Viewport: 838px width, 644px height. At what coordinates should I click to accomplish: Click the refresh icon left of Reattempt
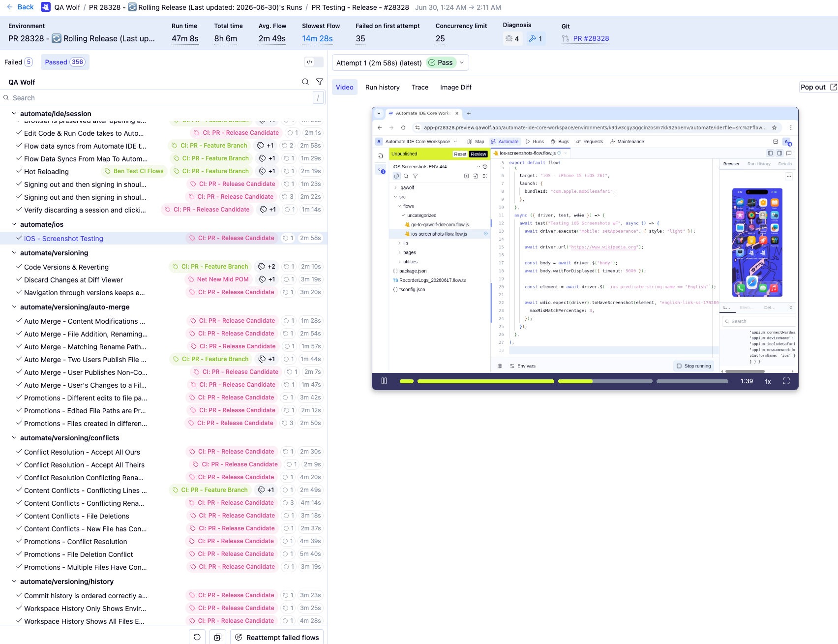point(197,637)
